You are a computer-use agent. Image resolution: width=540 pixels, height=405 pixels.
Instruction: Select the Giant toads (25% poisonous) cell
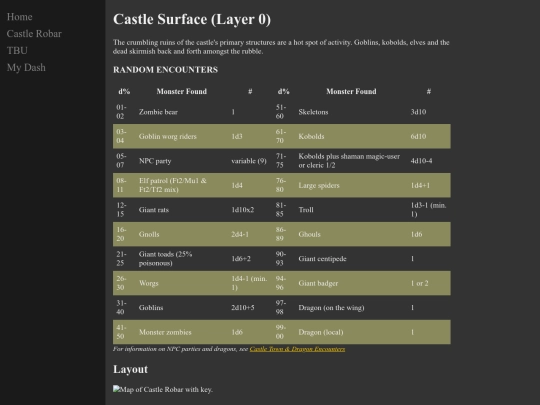[182, 259]
